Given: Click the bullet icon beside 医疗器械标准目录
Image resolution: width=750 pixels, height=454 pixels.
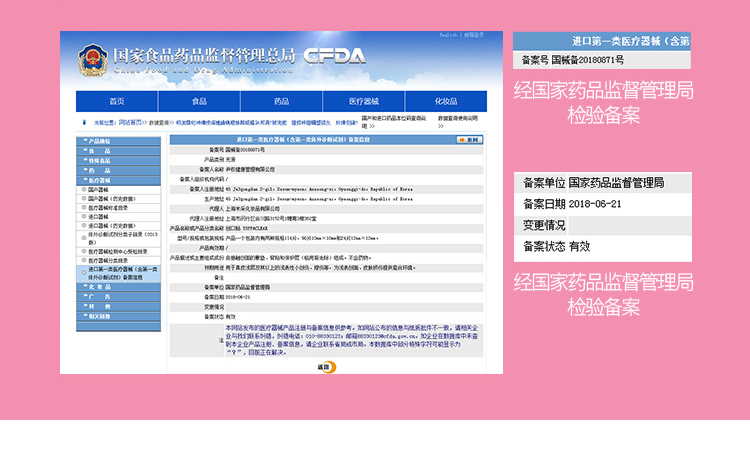Looking at the screenshot, I should pos(83,207).
